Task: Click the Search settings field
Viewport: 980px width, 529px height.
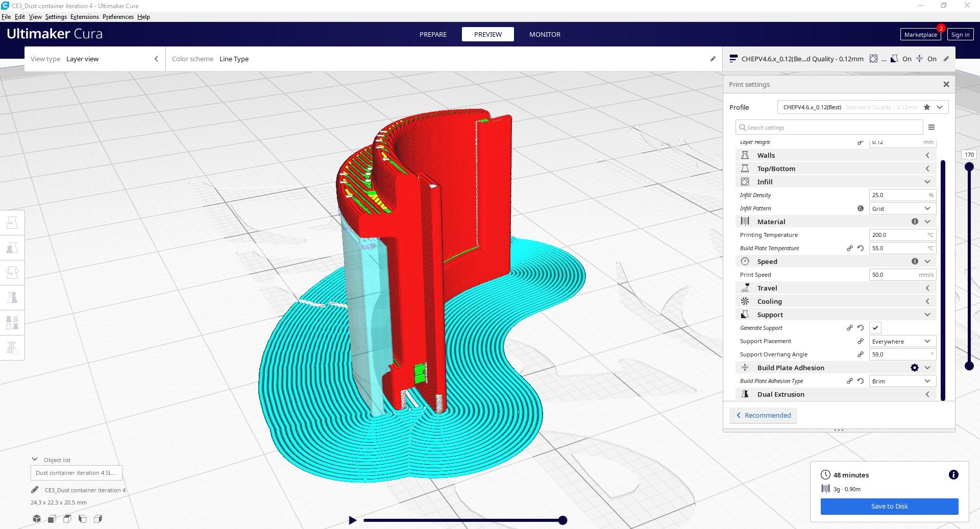Action: coord(829,127)
